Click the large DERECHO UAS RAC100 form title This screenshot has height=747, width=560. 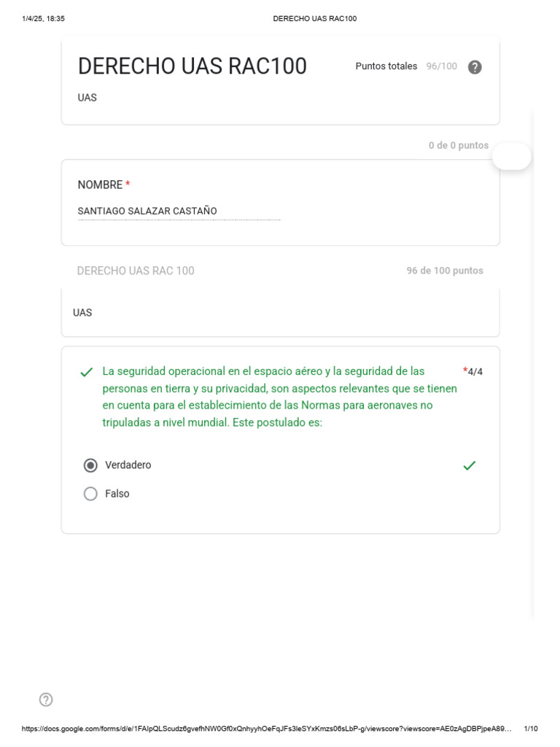192,66
